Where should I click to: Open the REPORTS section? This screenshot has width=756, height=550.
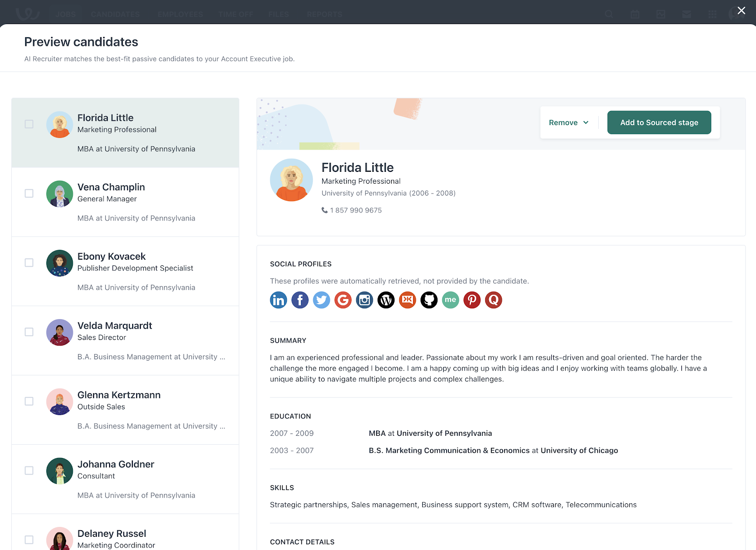click(x=324, y=14)
